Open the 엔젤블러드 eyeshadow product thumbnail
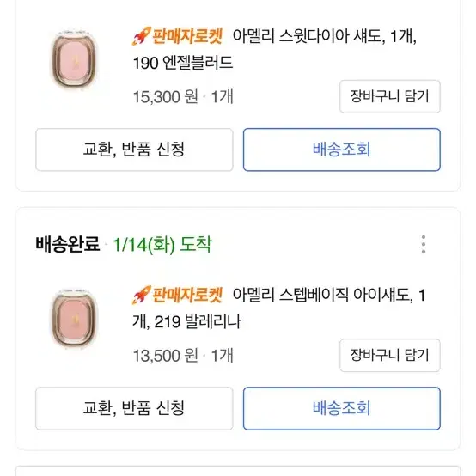The height and width of the screenshot is (476, 476). (74, 62)
